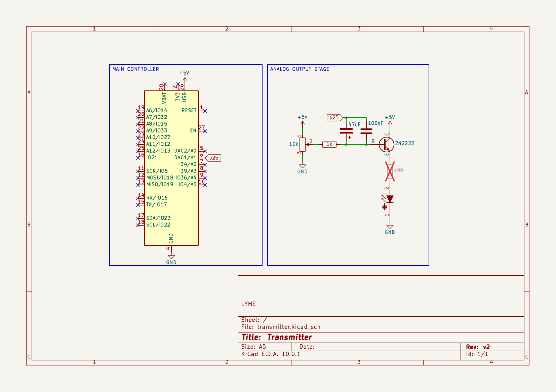The height and width of the screenshot is (392, 556).
Task: Click the no-connect marker on SCL/IO22 pin
Action: 138,225
